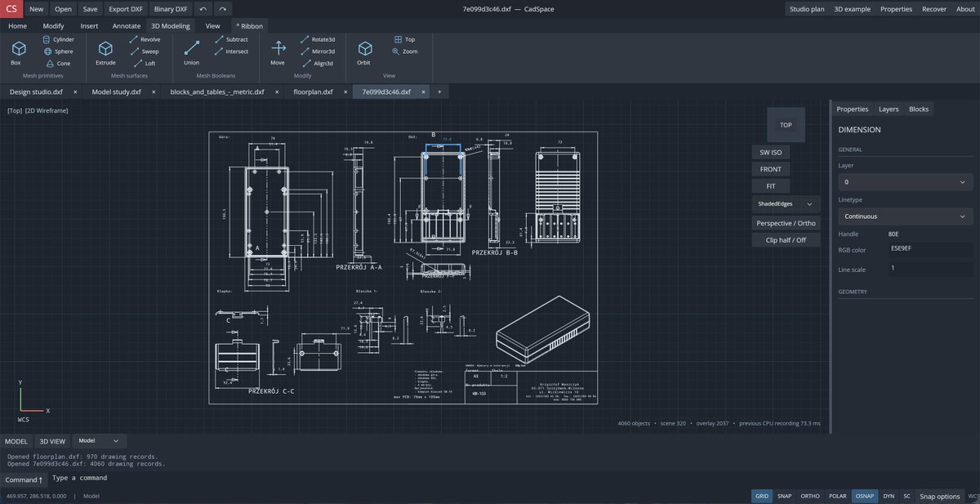Activate the Move tool in Modify
This screenshot has width=980, height=504.
[278, 53]
